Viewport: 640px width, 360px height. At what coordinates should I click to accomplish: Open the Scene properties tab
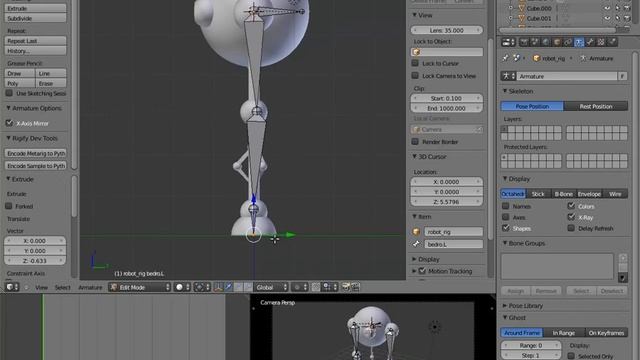pos(535,42)
